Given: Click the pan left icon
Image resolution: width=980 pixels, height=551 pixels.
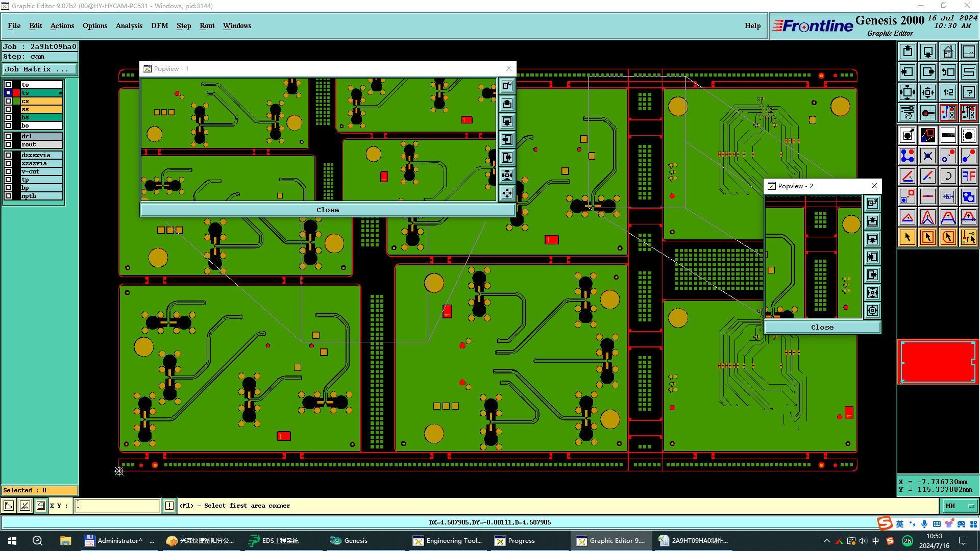Looking at the screenshot, I should click(907, 72).
